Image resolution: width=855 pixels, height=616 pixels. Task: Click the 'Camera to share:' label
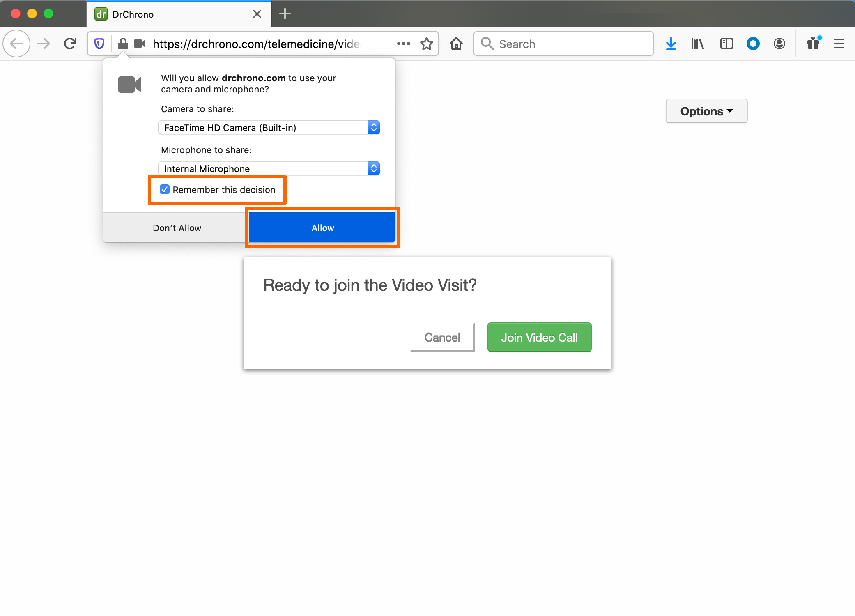[x=198, y=109]
